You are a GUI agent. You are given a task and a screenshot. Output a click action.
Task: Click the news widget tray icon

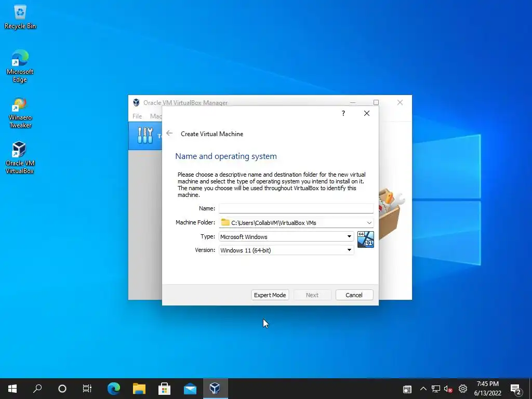click(407, 389)
